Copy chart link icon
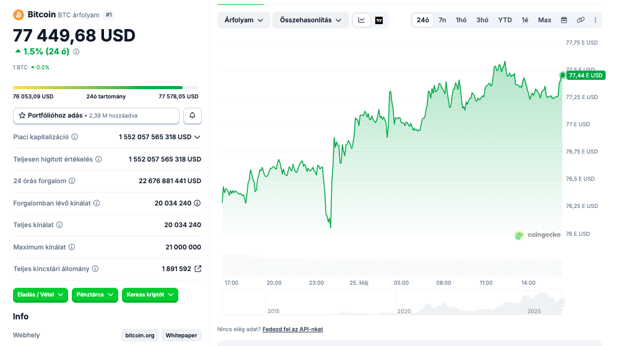The image size is (644, 346). (x=580, y=20)
